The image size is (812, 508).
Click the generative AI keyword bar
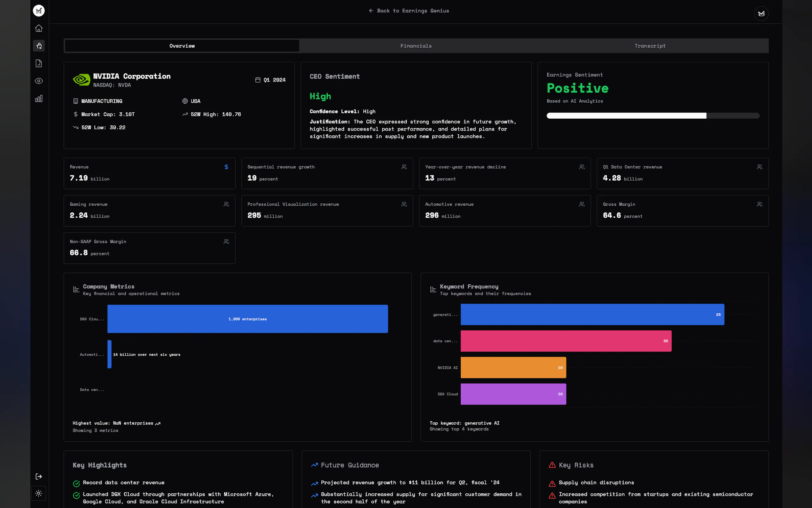pyautogui.click(x=592, y=314)
